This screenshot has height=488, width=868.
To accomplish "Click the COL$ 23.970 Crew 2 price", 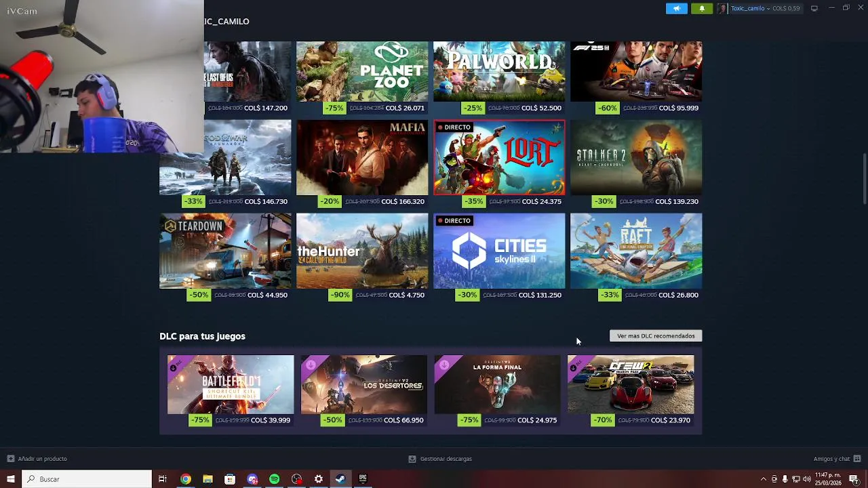I will [671, 420].
